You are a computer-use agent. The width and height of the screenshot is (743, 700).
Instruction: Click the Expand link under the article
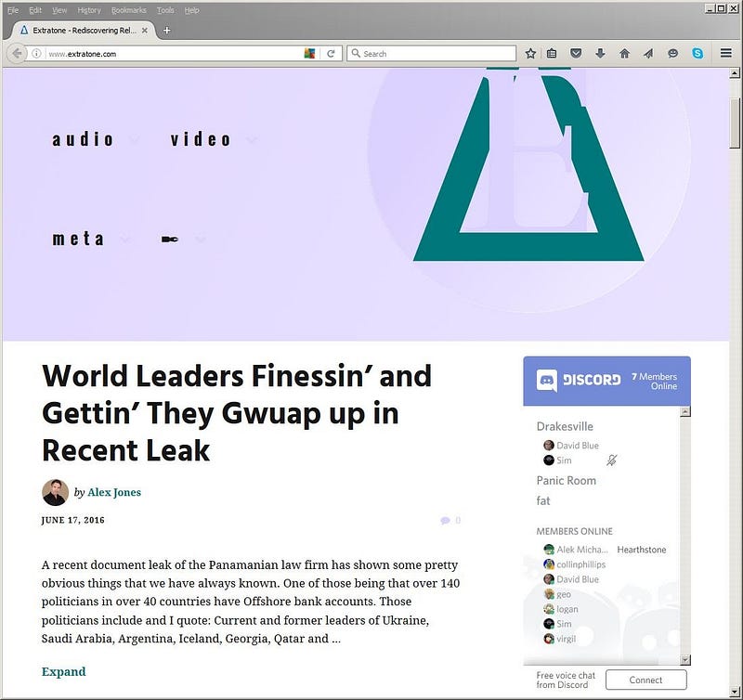pyautogui.click(x=63, y=671)
